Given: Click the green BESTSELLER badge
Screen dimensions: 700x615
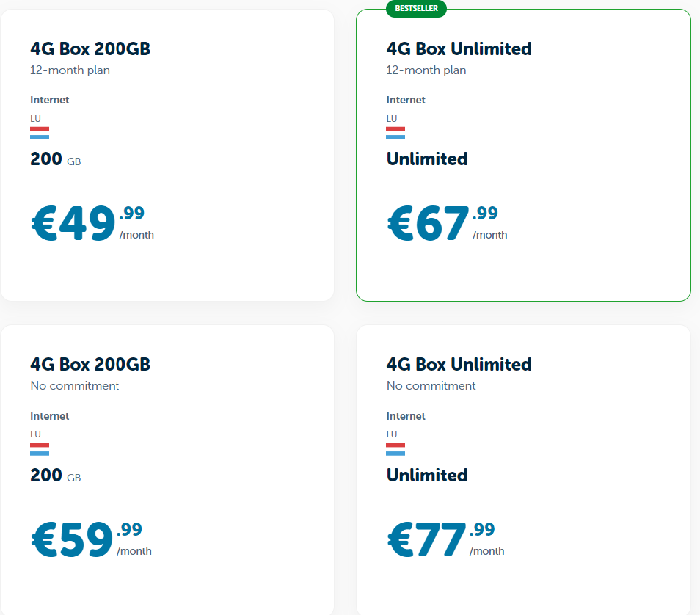Looking at the screenshot, I should pyautogui.click(x=416, y=9).
